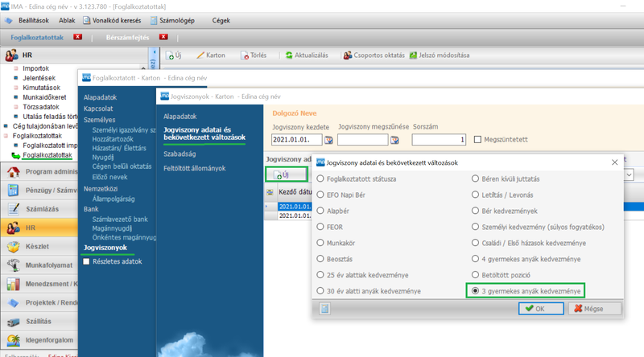Click into the Sorszám input field
This screenshot has width=644, height=357.
(439, 140)
